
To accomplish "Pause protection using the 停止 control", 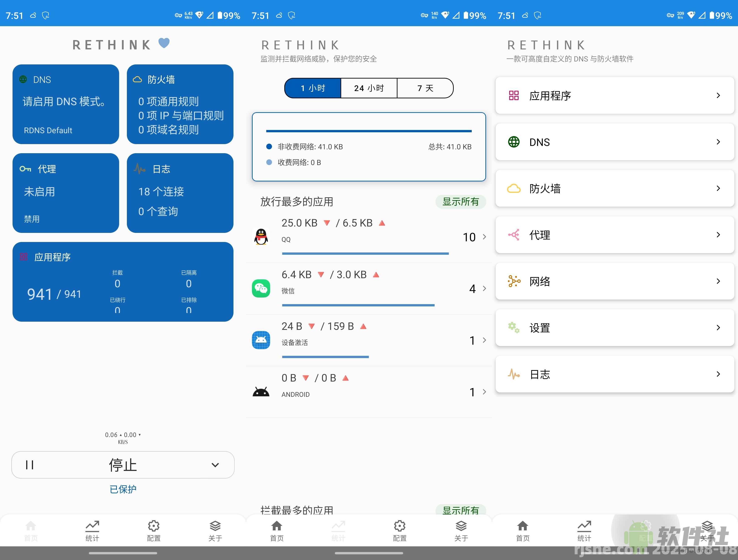I will [123, 465].
